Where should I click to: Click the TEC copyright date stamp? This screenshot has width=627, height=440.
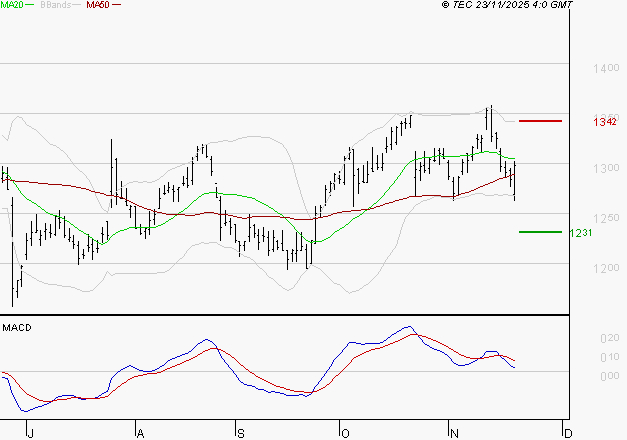click(507, 5)
